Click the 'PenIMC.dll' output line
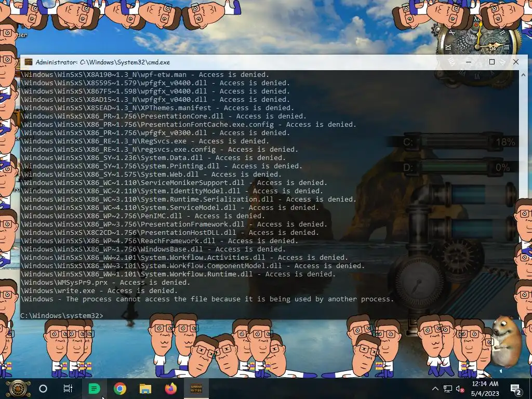Image resolution: width=532 pixels, height=399 pixels. 143,216
